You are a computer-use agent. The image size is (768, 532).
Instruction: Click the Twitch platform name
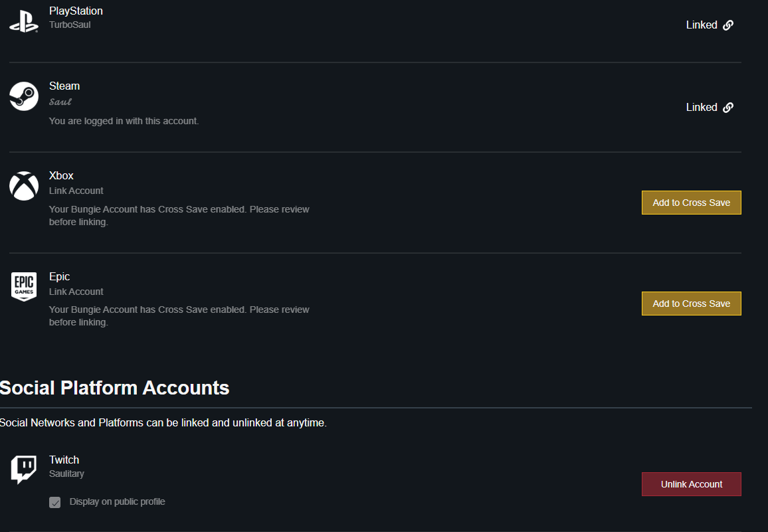pos(64,460)
